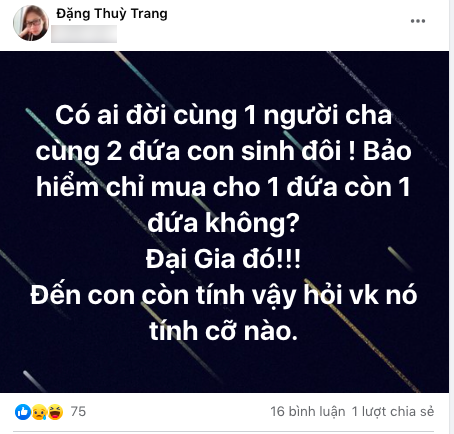Show the 1 lượt chia sẻ shares
Screen dimensions: 454x434
393,412
